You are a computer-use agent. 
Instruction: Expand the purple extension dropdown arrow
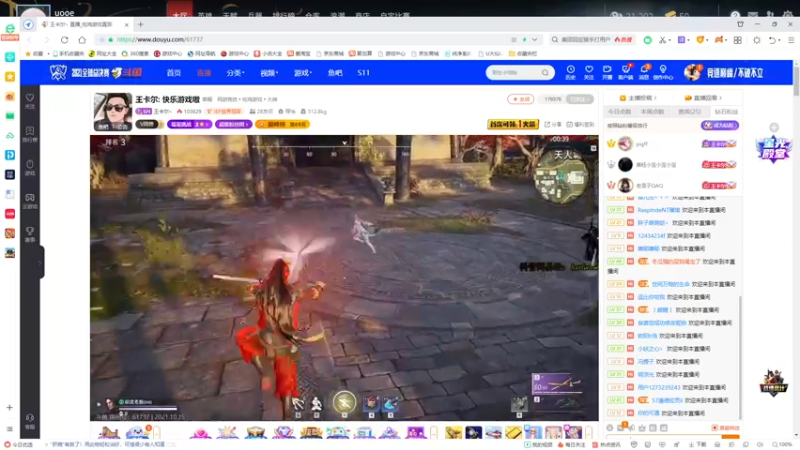pyautogui.click(x=688, y=40)
